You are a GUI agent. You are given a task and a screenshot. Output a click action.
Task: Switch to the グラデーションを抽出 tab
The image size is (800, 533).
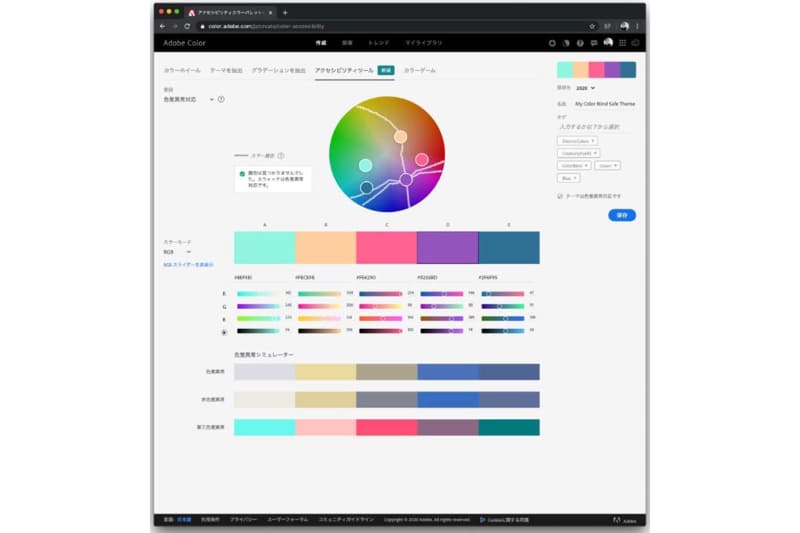pos(279,70)
